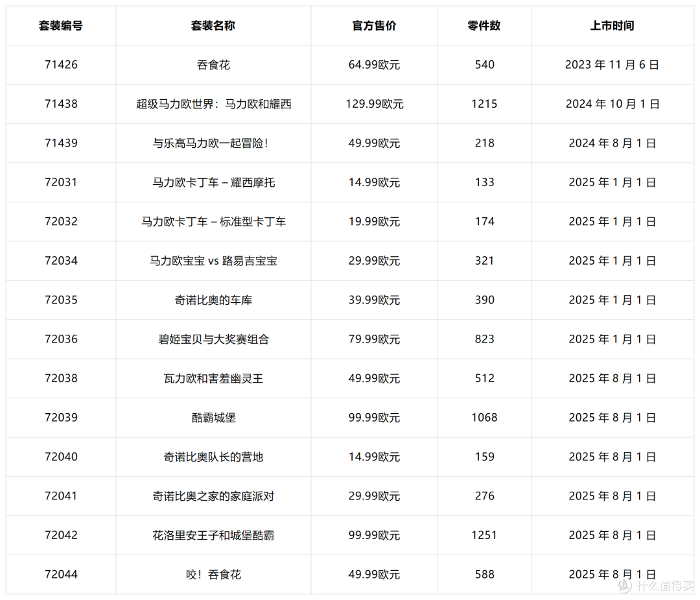Select set number 72041

coord(61,496)
